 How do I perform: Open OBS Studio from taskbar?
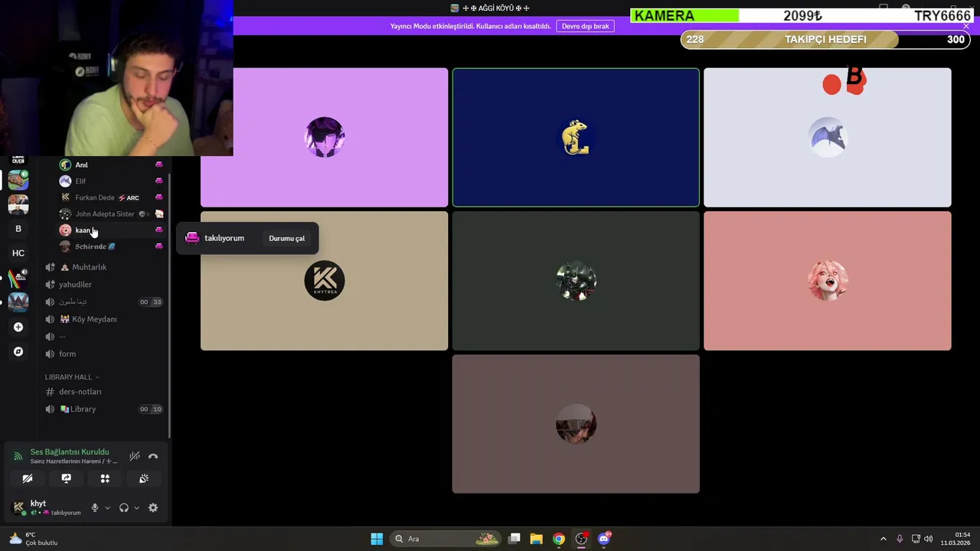pos(581,539)
